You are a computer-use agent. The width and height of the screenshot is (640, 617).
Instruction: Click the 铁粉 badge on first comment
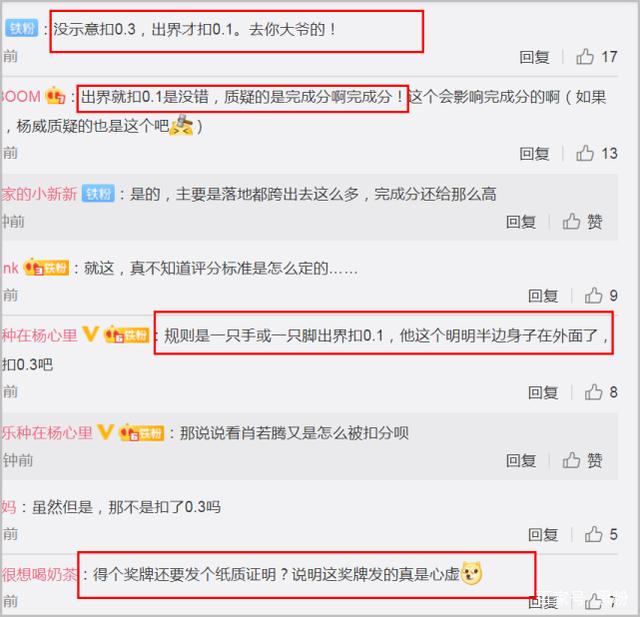21,28
